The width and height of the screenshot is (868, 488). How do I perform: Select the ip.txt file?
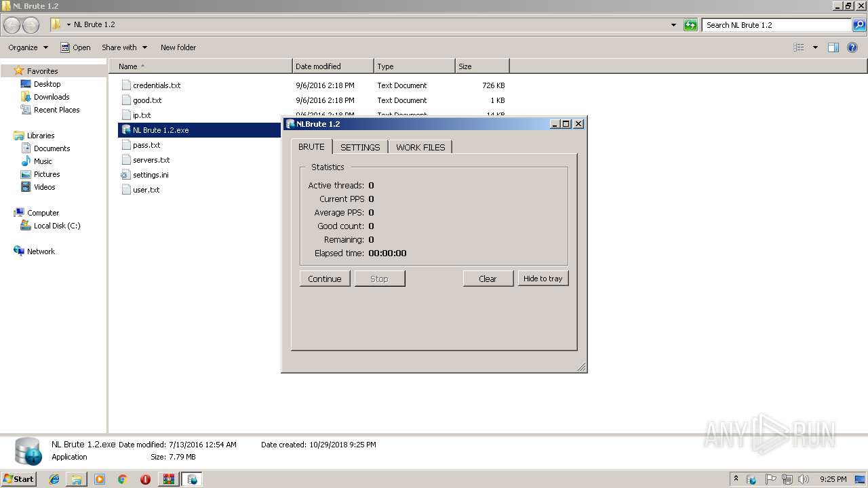pyautogui.click(x=142, y=115)
